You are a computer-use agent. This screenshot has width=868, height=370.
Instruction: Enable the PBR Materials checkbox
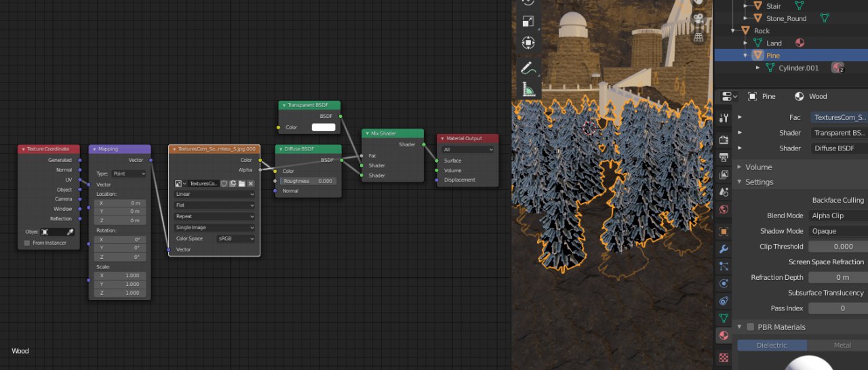click(x=750, y=327)
